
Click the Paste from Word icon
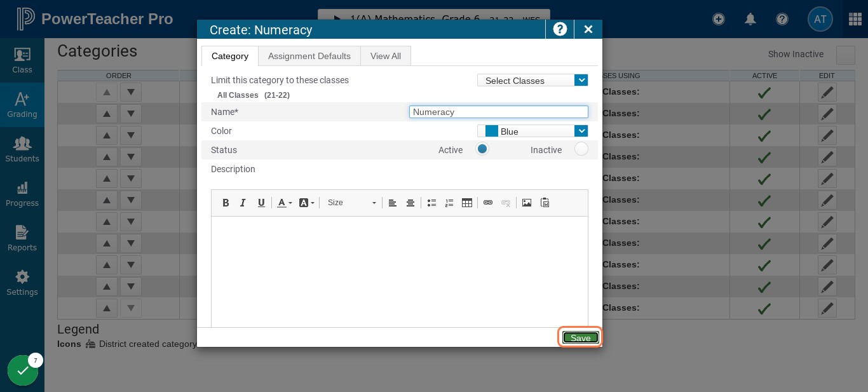(545, 203)
